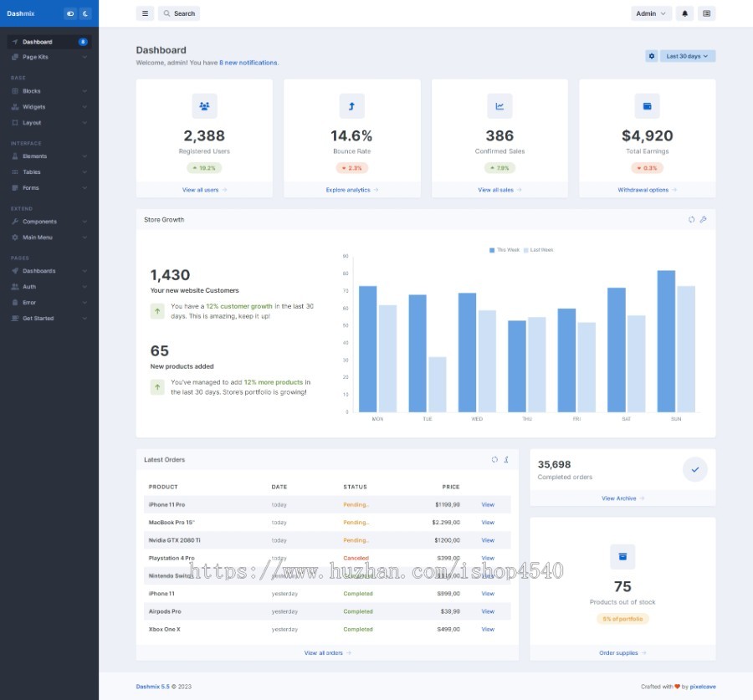This screenshot has height=700, width=753.
Task: Click the 8 new notifications link
Action: tap(248, 63)
